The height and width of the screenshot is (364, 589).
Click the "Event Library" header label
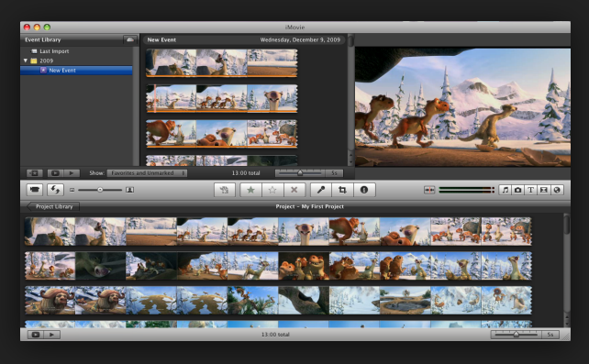[x=43, y=39]
